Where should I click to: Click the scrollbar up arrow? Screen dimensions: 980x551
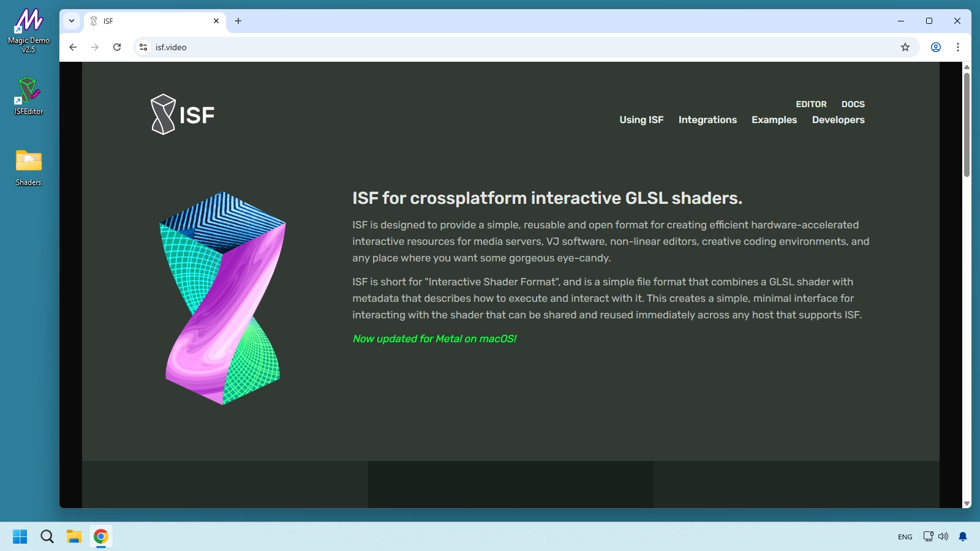pos(967,67)
